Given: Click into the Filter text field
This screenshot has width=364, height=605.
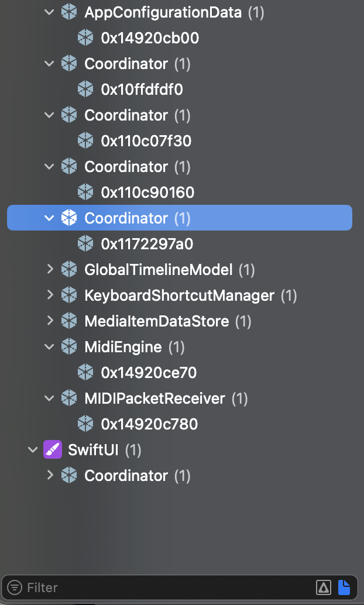Looking at the screenshot, I should pos(168,587).
